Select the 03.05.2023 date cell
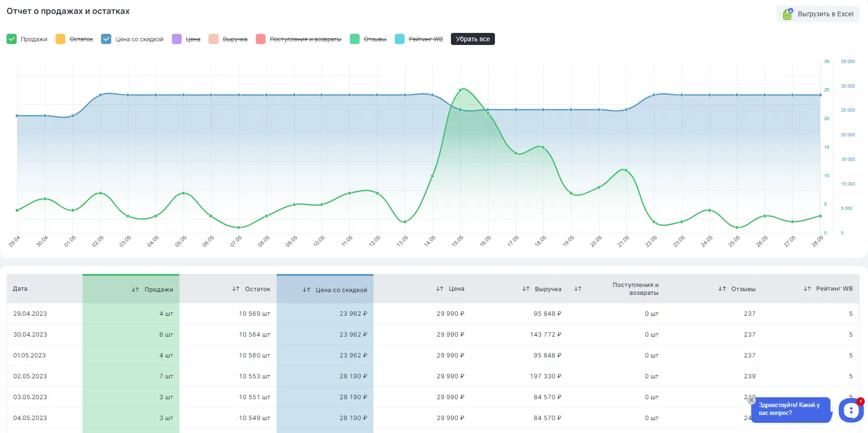 point(30,397)
